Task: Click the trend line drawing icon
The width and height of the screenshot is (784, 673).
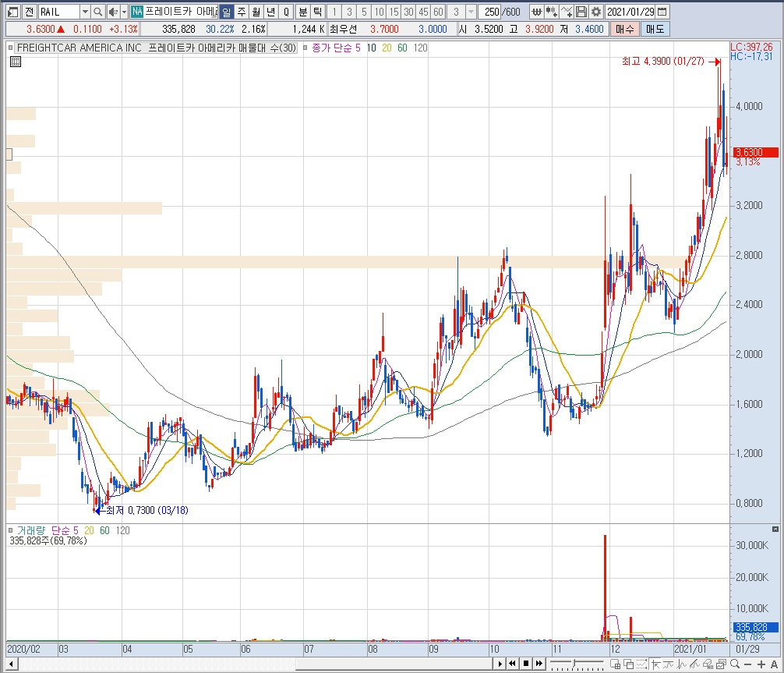Action: [x=695, y=664]
